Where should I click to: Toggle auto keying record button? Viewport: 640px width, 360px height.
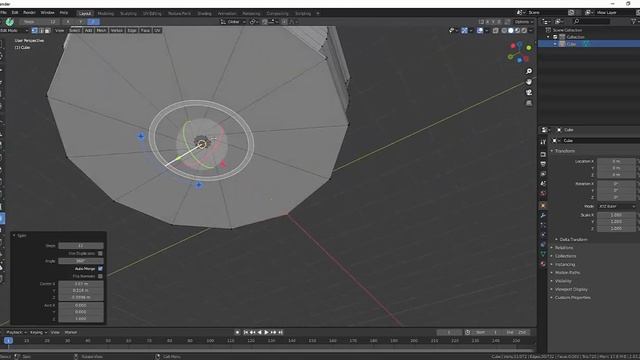click(237, 332)
